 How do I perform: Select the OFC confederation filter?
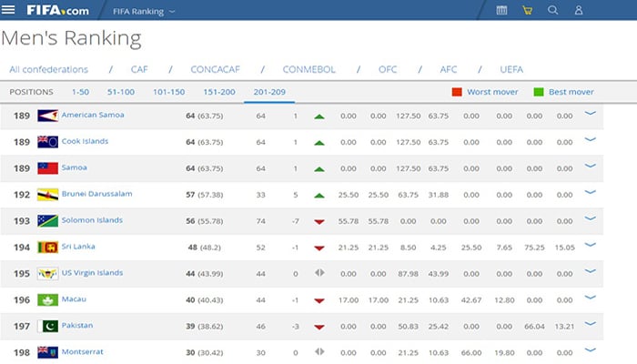[x=388, y=69]
